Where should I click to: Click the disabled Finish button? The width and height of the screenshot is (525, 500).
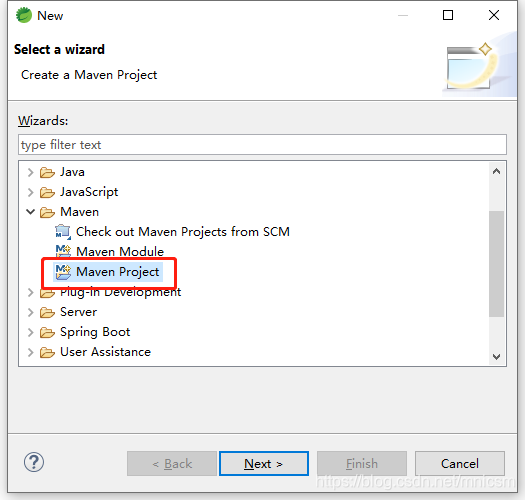[362, 463]
